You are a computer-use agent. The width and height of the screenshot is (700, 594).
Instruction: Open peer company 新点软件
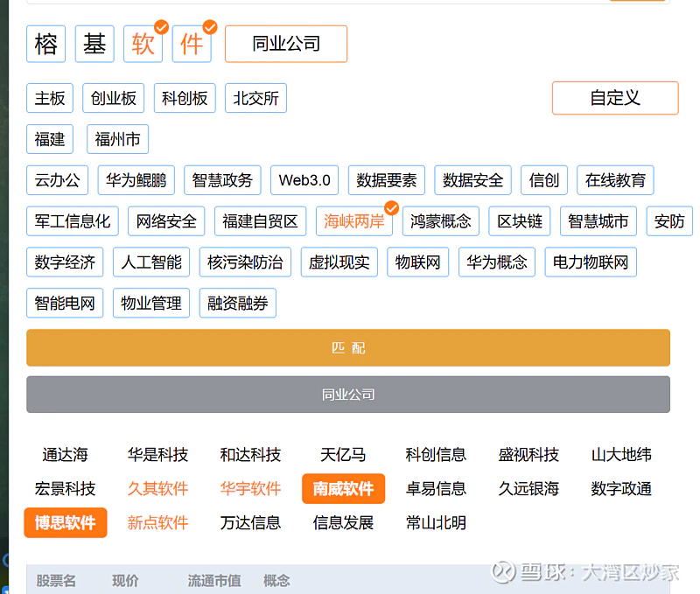[x=158, y=522]
